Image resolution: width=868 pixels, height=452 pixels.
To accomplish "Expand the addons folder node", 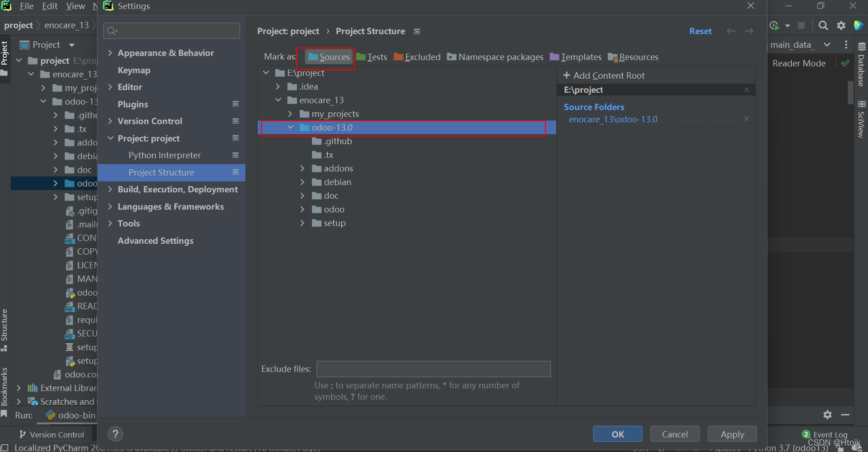I will tap(303, 168).
